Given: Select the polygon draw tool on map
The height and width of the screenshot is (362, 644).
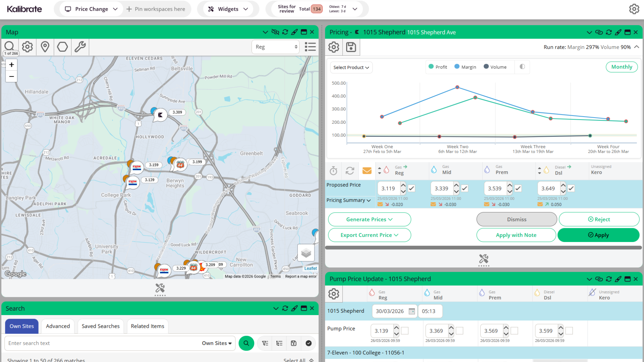Looking at the screenshot, I should tap(62, 47).
